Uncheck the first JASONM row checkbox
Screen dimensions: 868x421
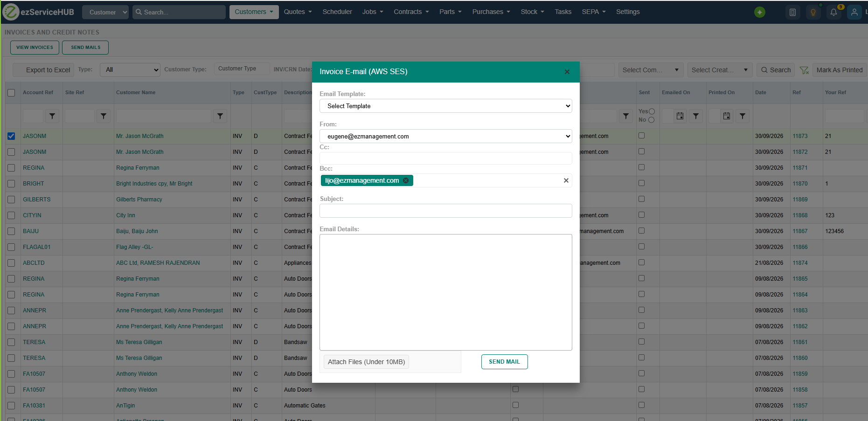[x=11, y=136]
